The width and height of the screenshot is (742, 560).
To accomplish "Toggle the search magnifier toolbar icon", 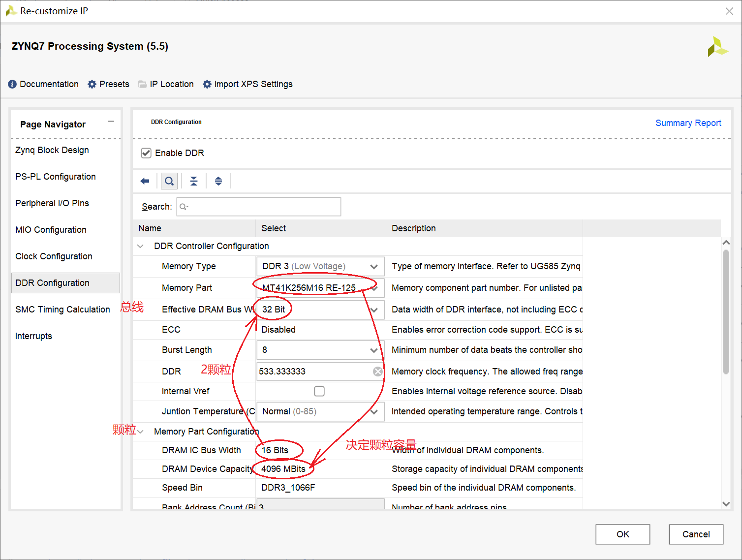I will point(169,181).
